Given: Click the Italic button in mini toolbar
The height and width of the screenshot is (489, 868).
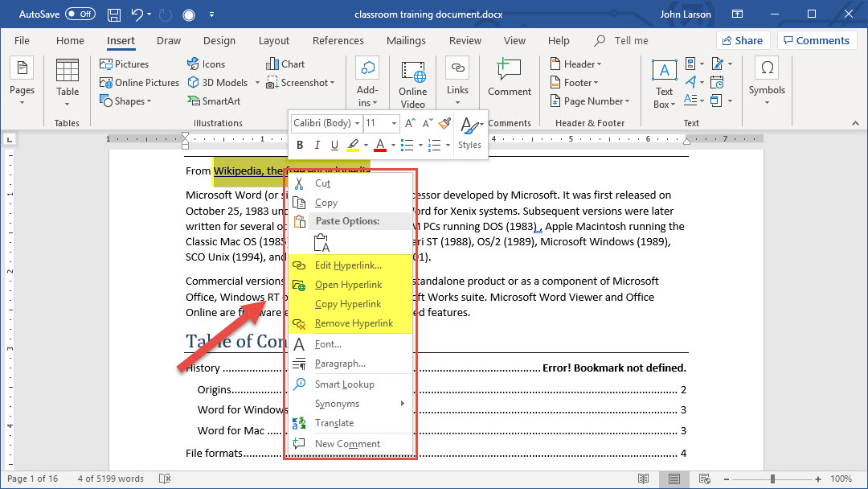Looking at the screenshot, I should pyautogui.click(x=317, y=146).
